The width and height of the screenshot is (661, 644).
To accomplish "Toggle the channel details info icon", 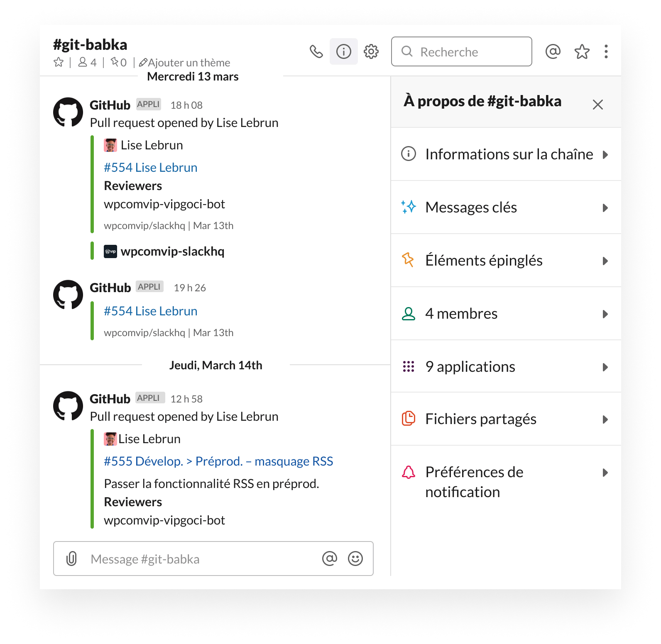I will 344,51.
